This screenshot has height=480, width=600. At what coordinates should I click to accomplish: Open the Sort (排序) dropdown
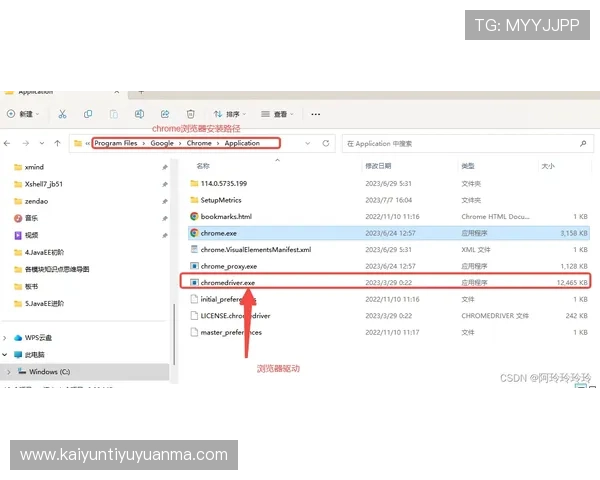click(230, 114)
